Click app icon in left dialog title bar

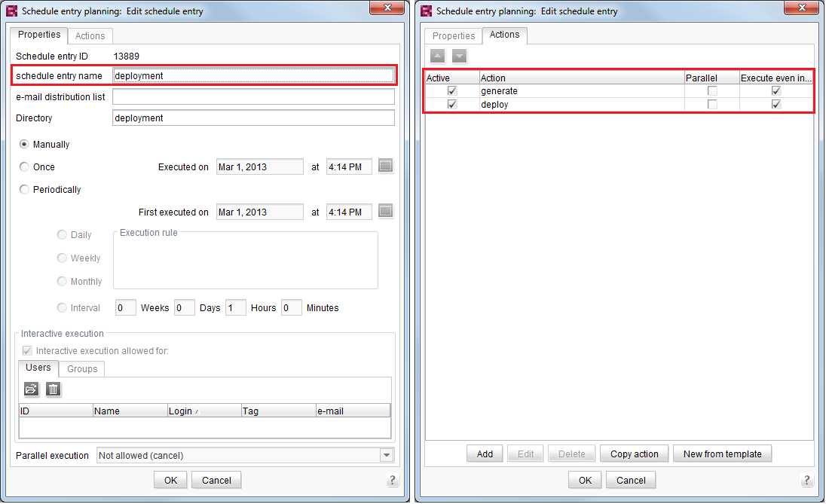tap(11, 11)
